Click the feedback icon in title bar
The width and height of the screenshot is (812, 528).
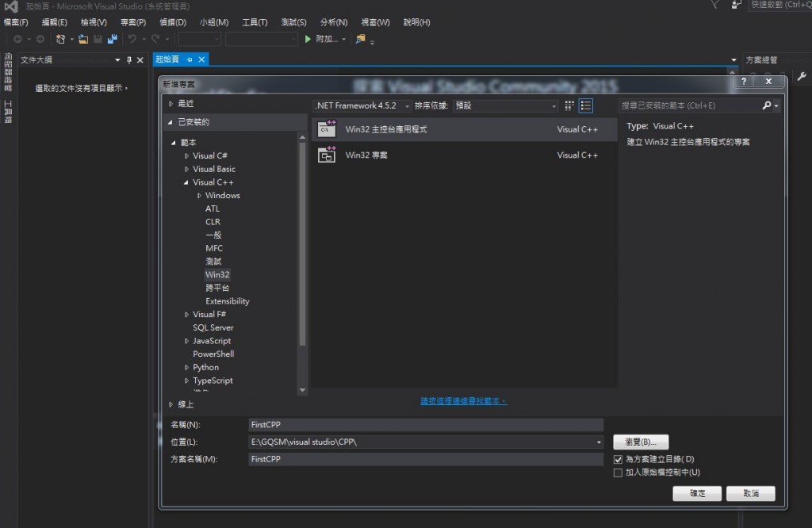[x=736, y=6]
